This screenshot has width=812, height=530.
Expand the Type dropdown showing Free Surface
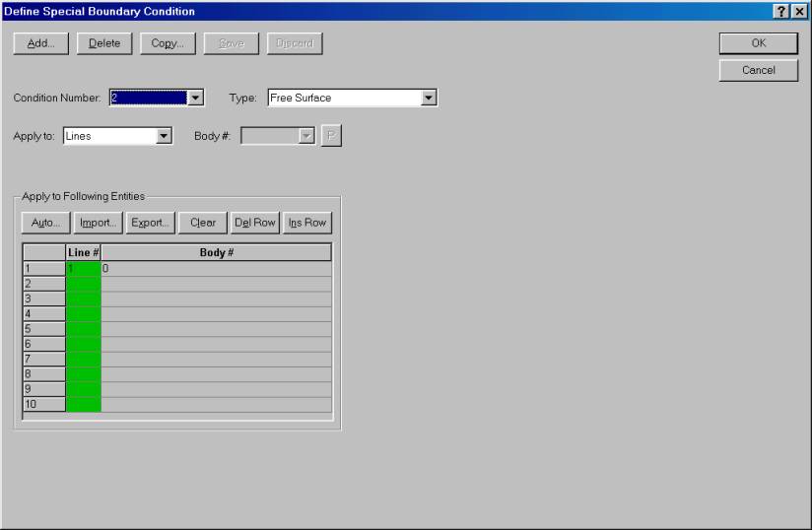pyautogui.click(x=429, y=98)
